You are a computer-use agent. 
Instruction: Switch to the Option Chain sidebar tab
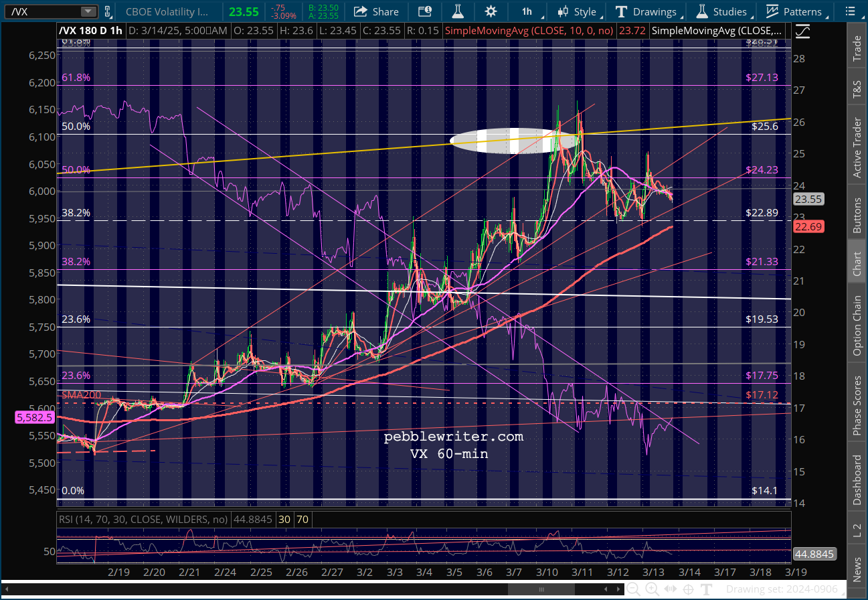click(x=857, y=326)
